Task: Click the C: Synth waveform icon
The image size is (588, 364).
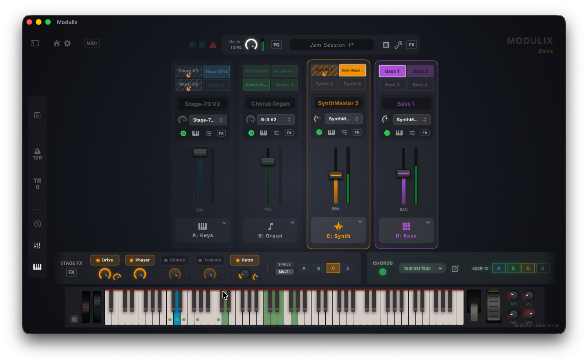Action: (338, 227)
